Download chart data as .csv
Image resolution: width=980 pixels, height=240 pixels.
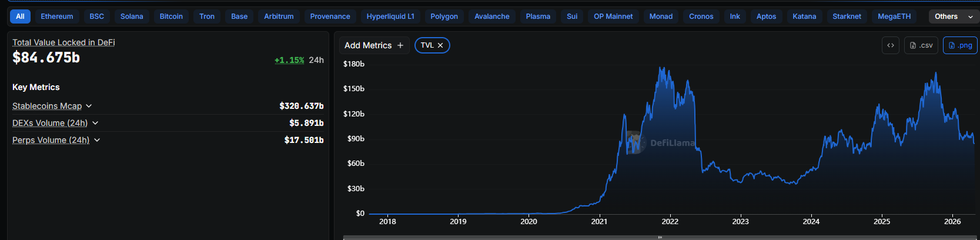click(921, 45)
